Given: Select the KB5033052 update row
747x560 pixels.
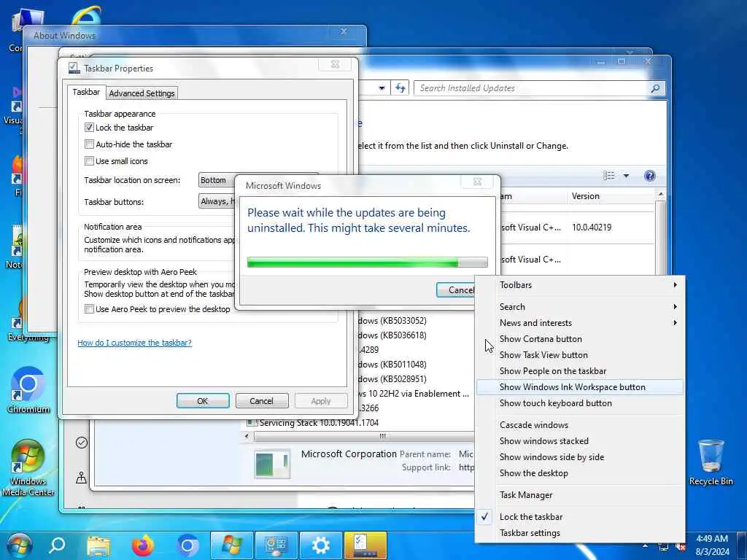Looking at the screenshot, I should click(x=417, y=321).
